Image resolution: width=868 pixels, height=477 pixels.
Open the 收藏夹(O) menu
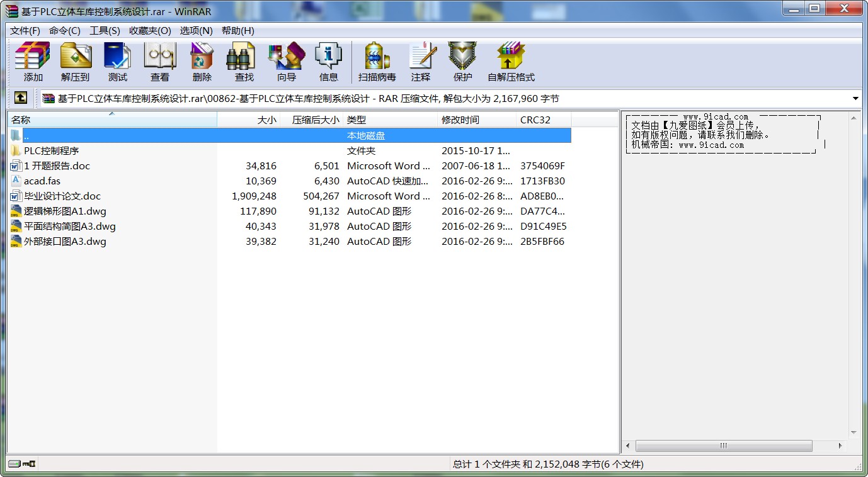click(x=150, y=30)
